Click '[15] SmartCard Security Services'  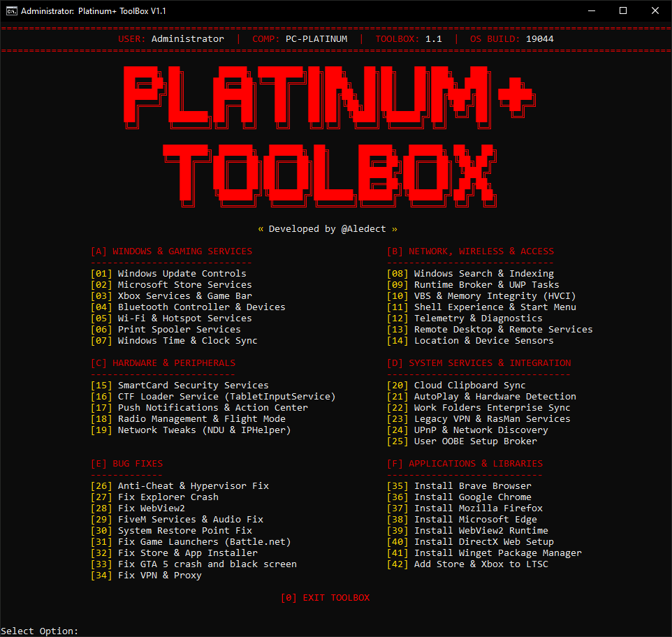(x=180, y=385)
